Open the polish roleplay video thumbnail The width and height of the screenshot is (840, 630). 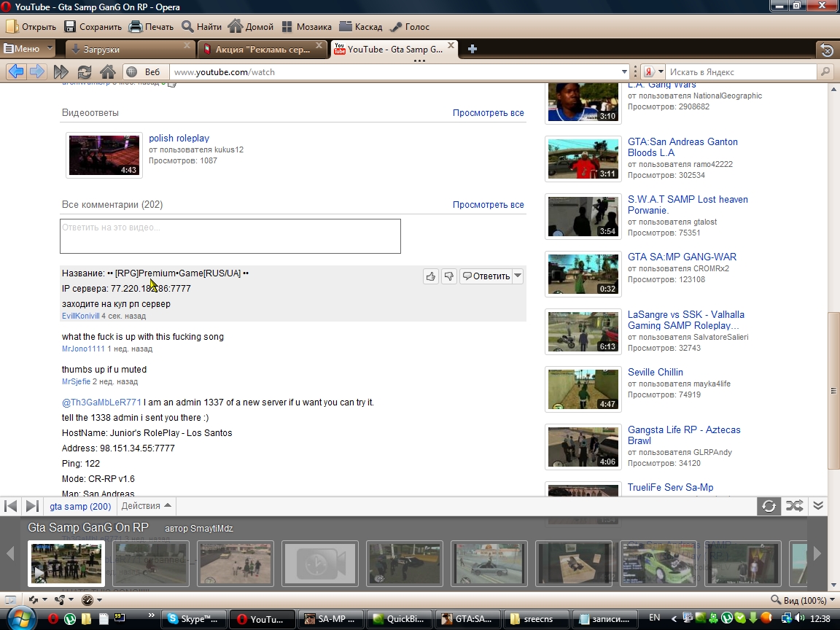104,155
